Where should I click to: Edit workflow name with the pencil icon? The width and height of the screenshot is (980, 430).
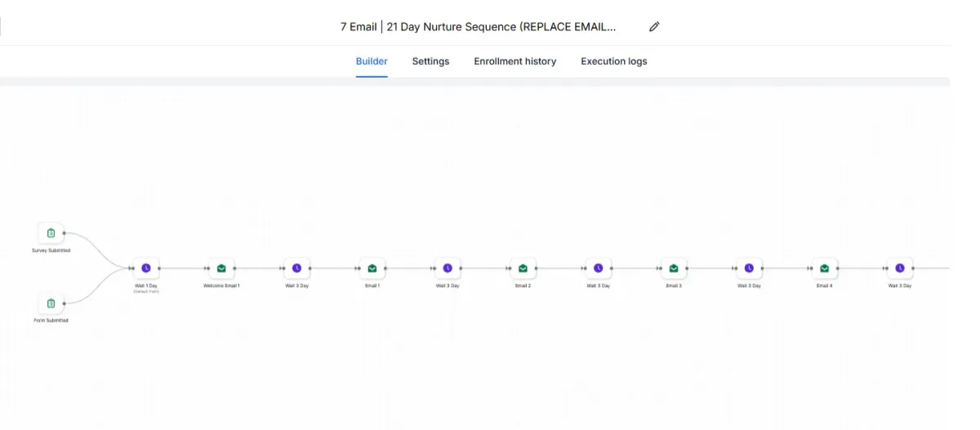[x=654, y=26]
